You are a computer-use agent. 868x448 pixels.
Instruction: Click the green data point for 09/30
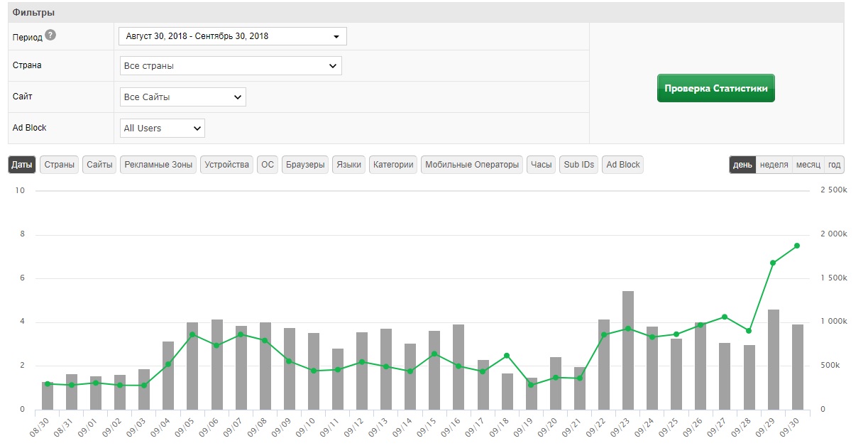pyautogui.click(x=796, y=246)
